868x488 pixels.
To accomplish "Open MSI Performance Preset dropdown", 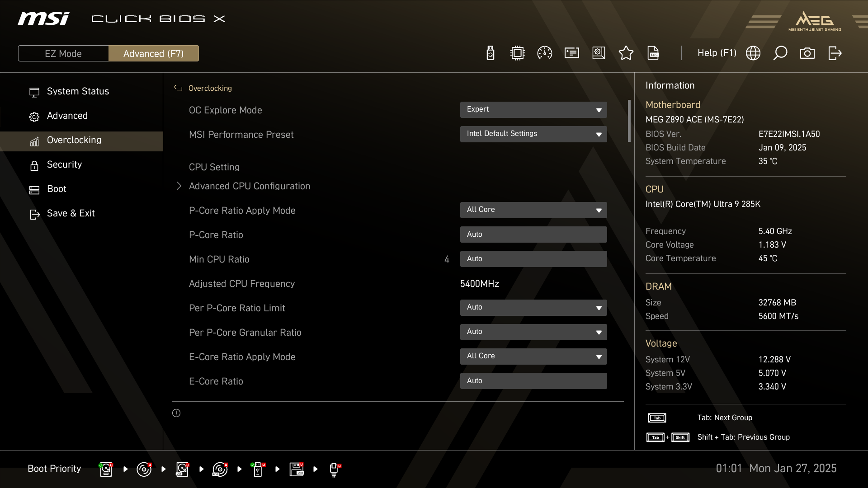I will tap(533, 134).
